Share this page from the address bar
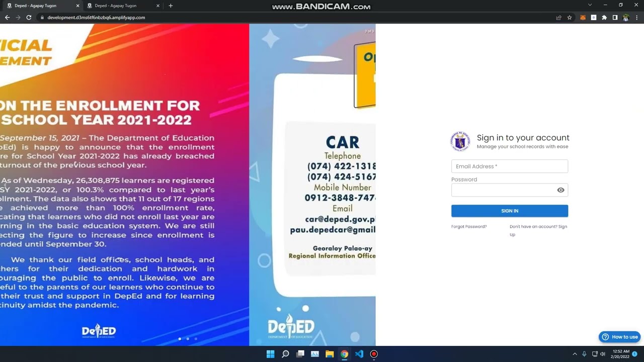 point(558,18)
